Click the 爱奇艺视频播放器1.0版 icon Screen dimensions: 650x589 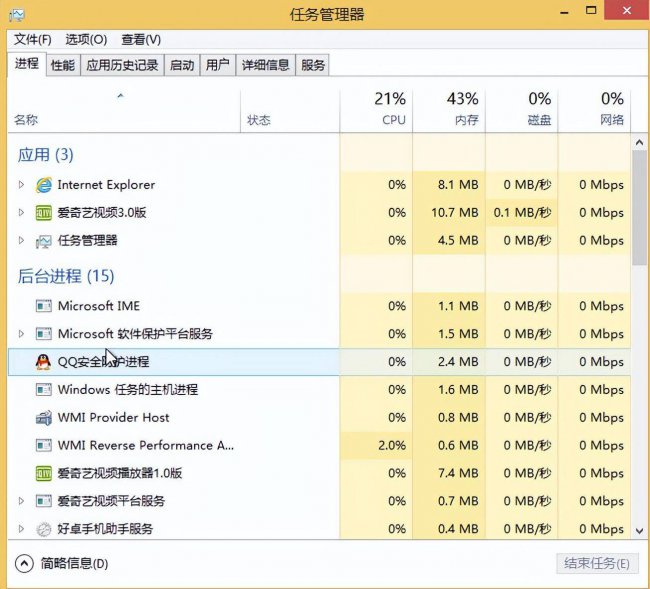click(44, 473)
